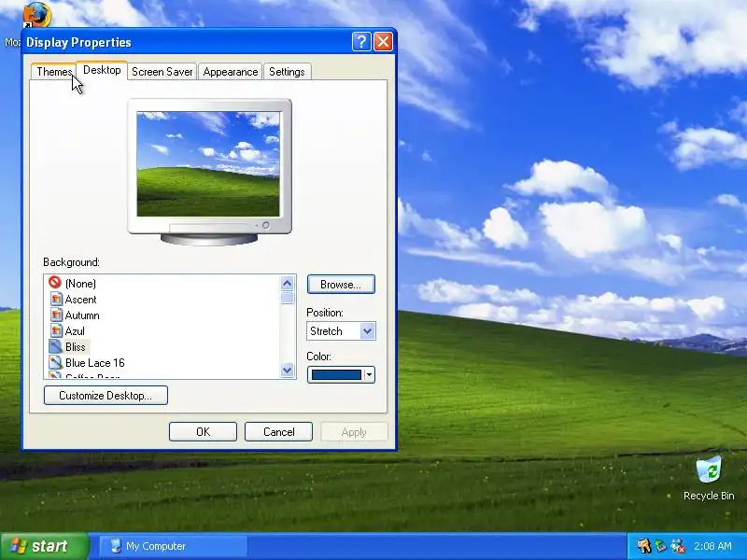The width and height of the screenshot is (747, 560).
Task: Go to the Appearance tab
Action: (230, 72)
